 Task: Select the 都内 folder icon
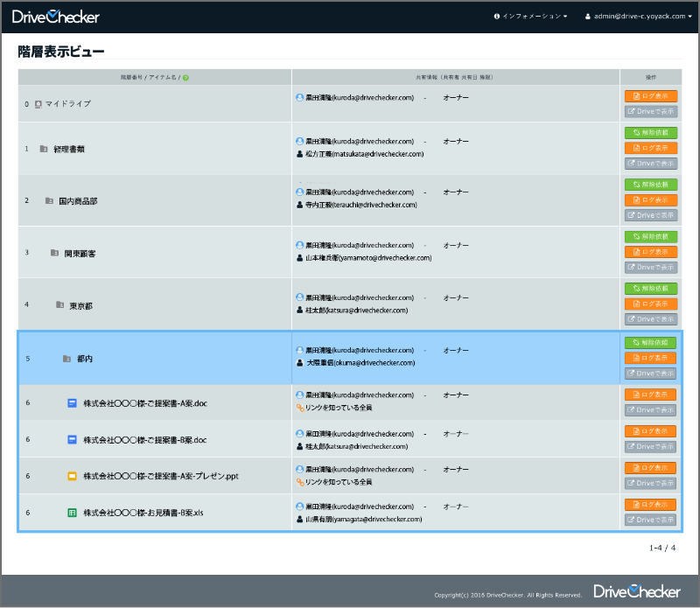pos(67,359)
